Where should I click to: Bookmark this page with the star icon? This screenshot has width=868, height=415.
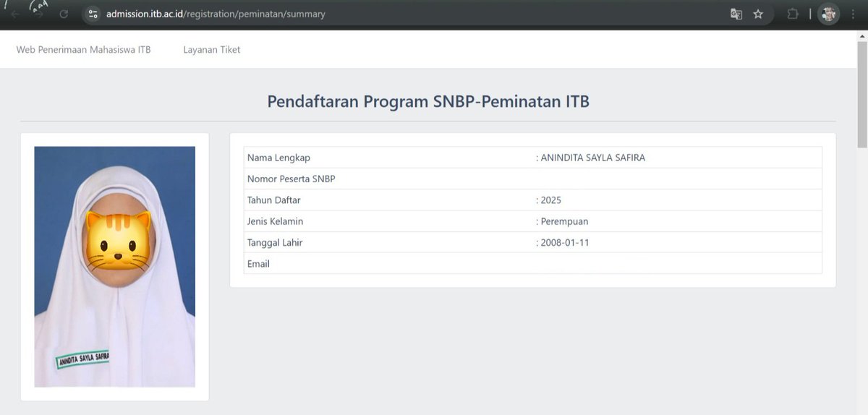[758, 14]
